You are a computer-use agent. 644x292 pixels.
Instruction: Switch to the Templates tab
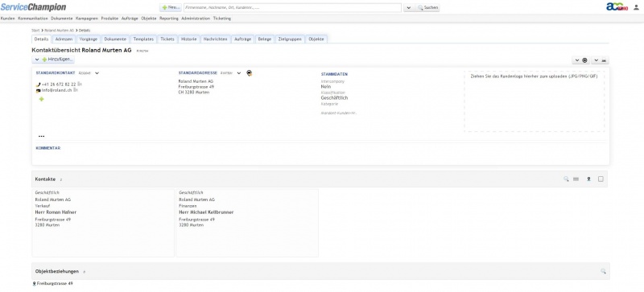pos(143,39)
